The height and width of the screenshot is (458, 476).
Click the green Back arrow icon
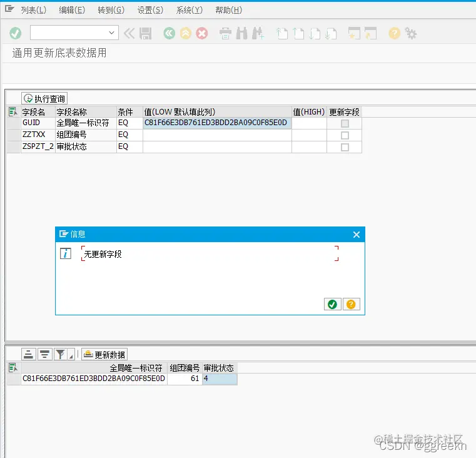170,33
